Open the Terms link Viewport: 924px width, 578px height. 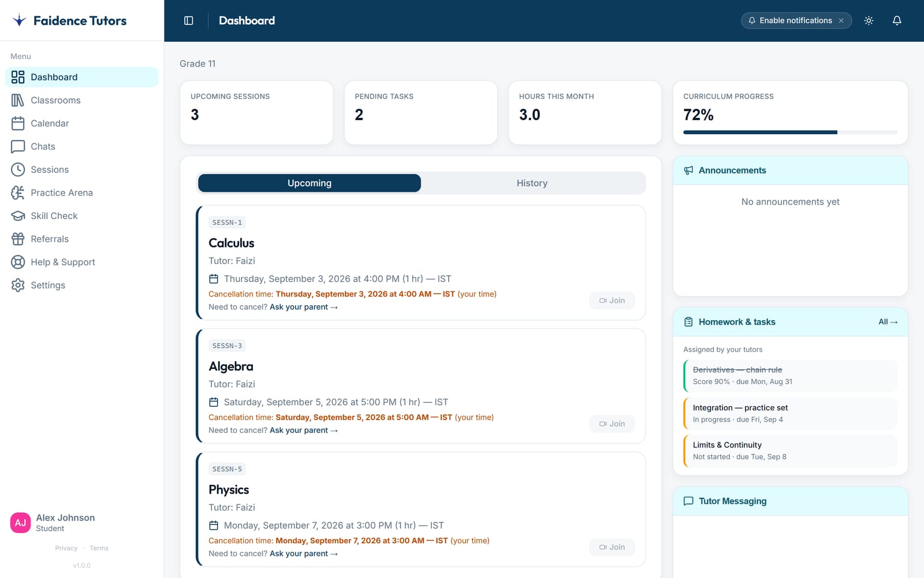pyautogui.click(x=99, y=548)
